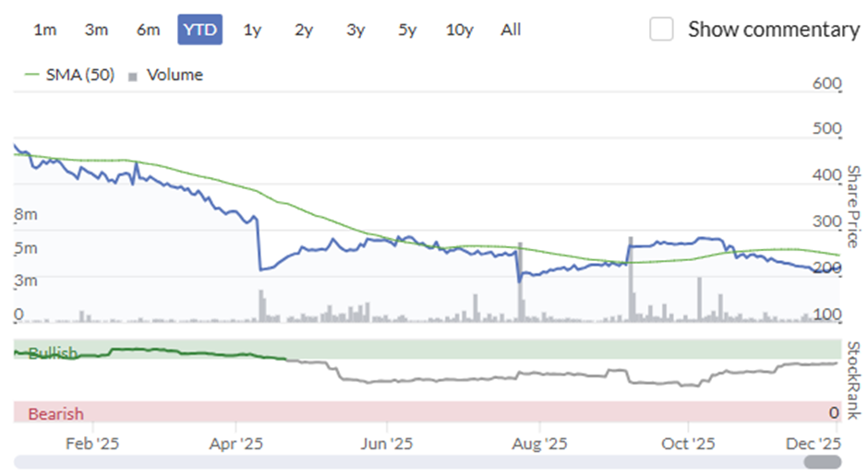This screenshot has width=868, height=476.
Task: Click the 600 share price tick
Action: (826, 83)
